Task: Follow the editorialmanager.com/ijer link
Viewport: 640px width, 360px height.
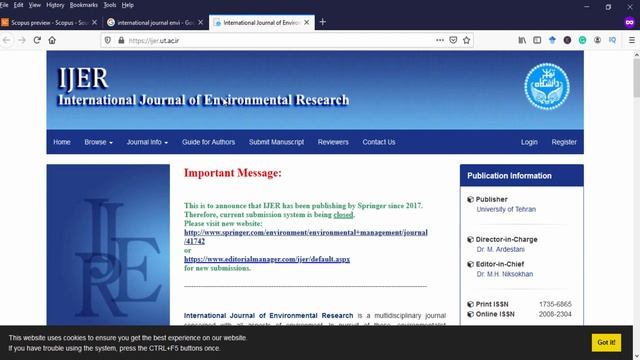Action: click(267, 259)
